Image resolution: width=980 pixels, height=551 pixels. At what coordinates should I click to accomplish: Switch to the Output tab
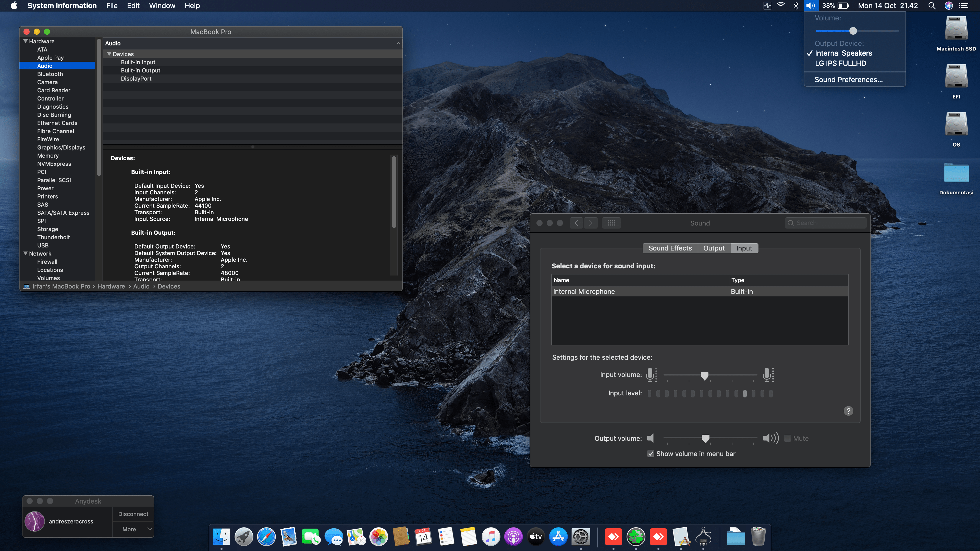[x=714, y=248]
